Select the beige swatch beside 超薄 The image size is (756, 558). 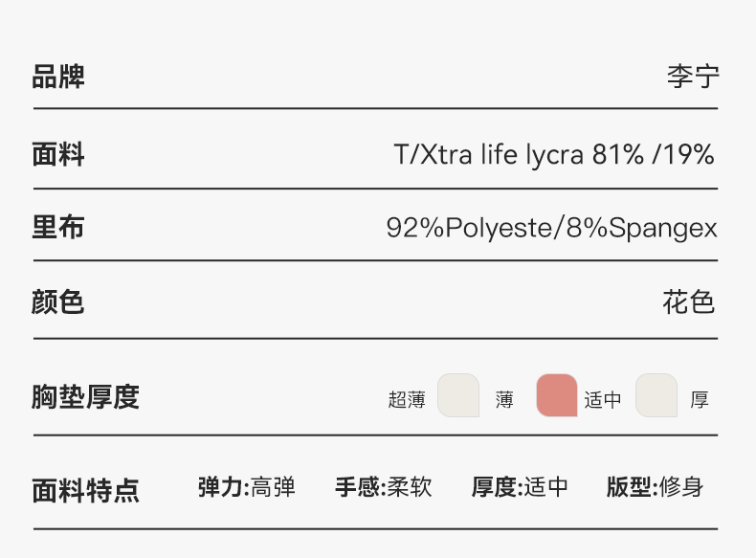point(458,395)
